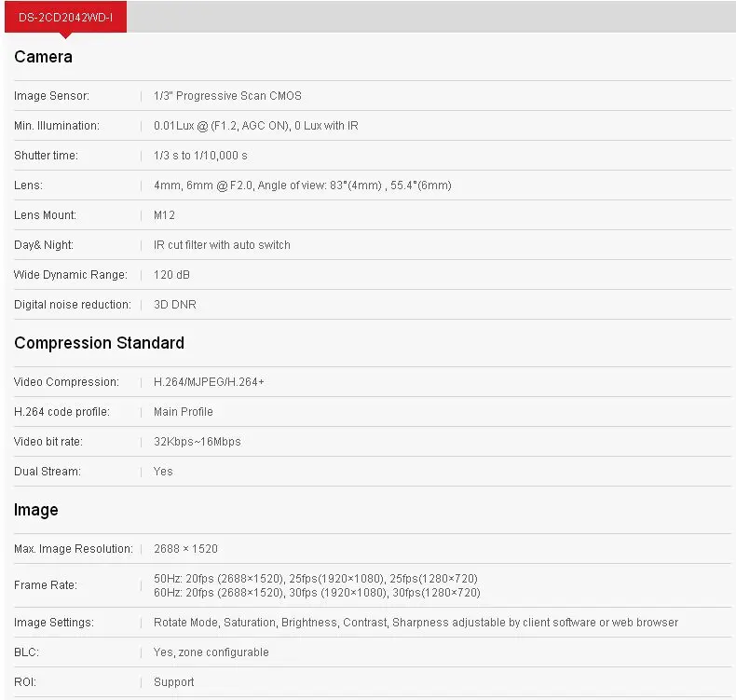
Task: Click the M12 lens mount value
Action: (x=164, y=215)
